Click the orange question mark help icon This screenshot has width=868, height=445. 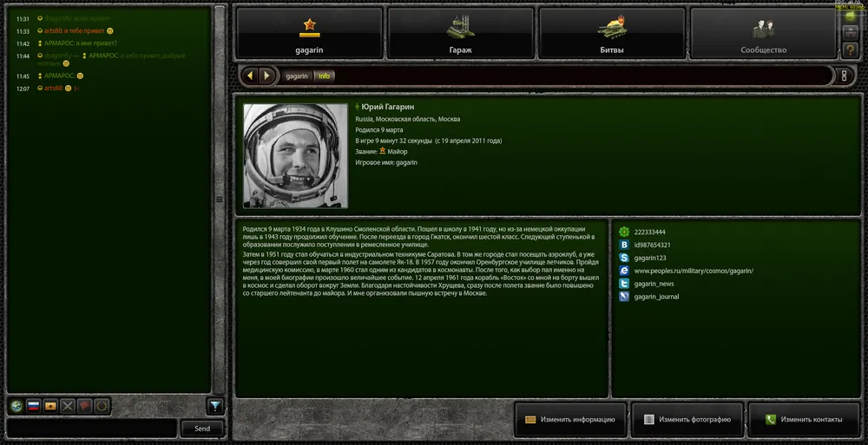click(x=851, y=49)
